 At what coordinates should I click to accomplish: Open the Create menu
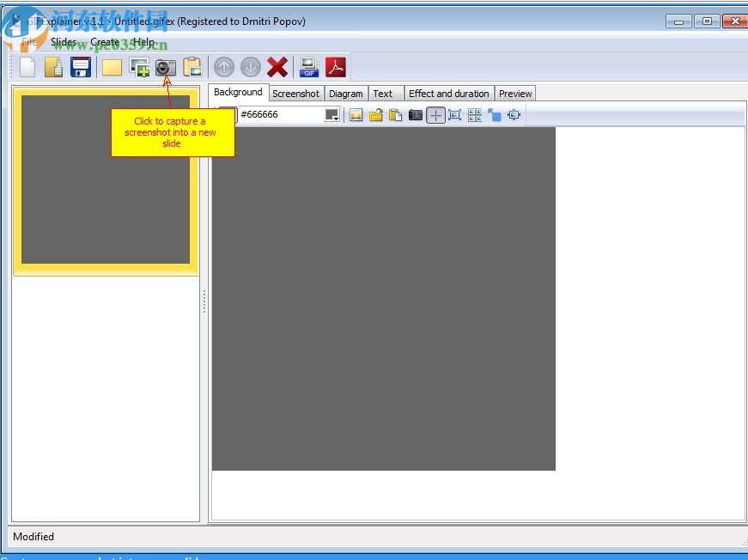coord(105,41)
